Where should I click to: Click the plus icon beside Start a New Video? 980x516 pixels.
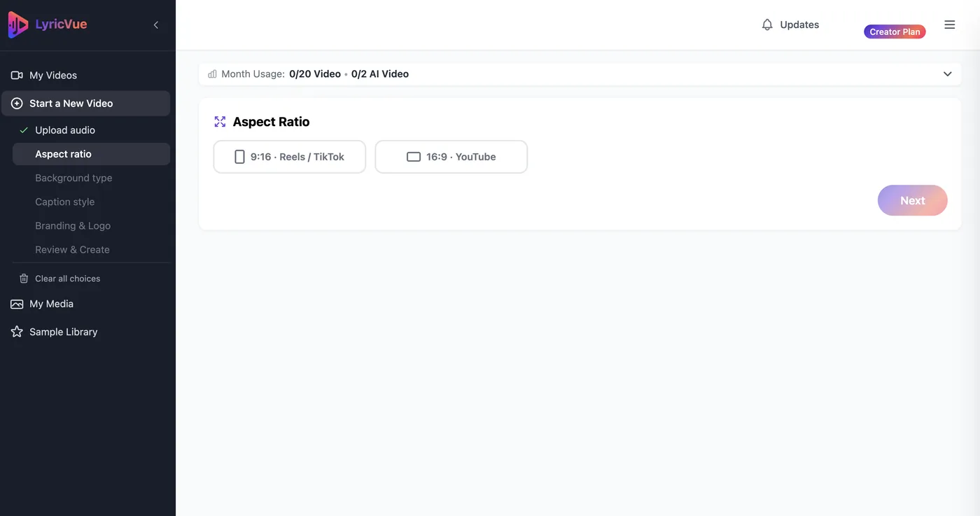tap(17, 103)
